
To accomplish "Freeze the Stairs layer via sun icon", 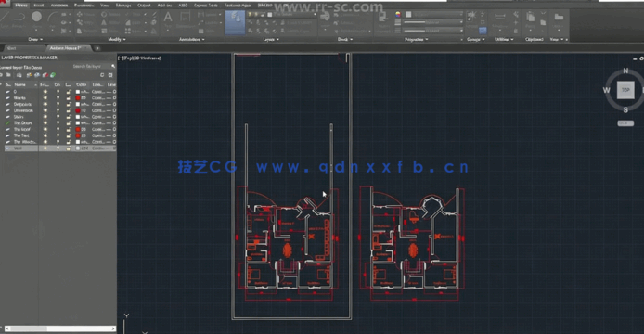I will coord(45,117).
